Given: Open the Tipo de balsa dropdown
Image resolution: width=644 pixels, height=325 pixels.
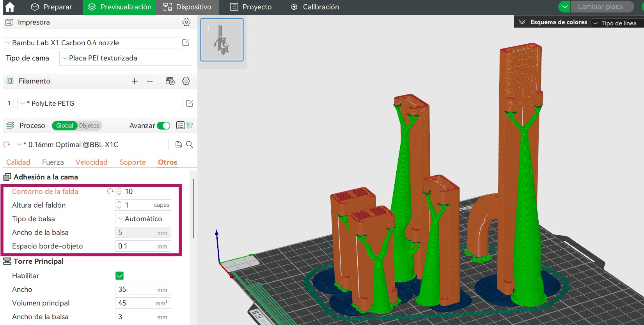Looking at the screenshot, I should pos(143,219).
